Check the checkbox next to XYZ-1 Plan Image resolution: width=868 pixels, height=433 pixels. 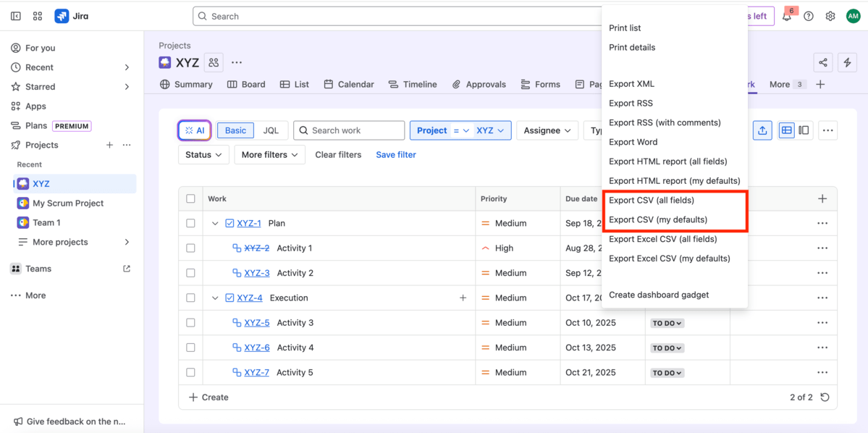[x=190, y=223]
